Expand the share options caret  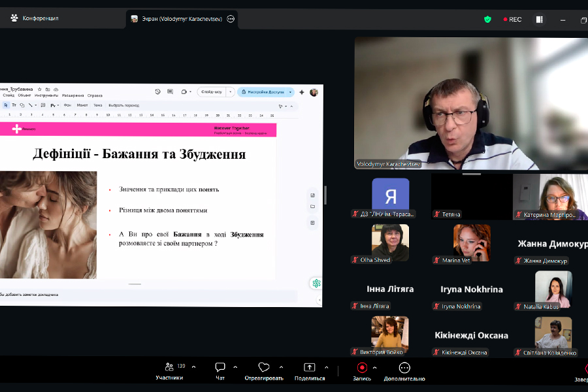327,367
